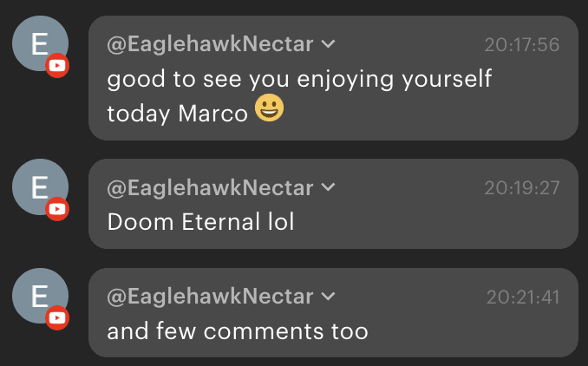Click the 20:19:27 timestamp
Image resolution: width=588 pixels, height=366 pixels.
tap(521, 188)
